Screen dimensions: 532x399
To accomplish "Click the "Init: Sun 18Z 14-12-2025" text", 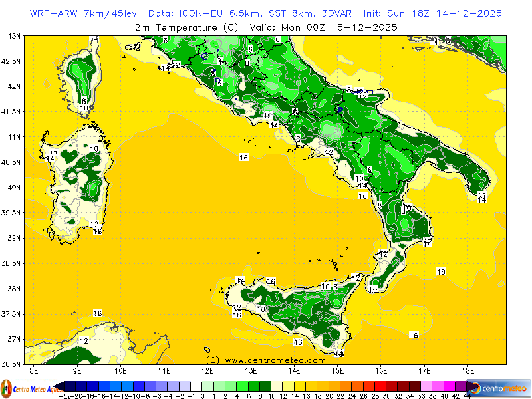I will click(x=433, y=13).
